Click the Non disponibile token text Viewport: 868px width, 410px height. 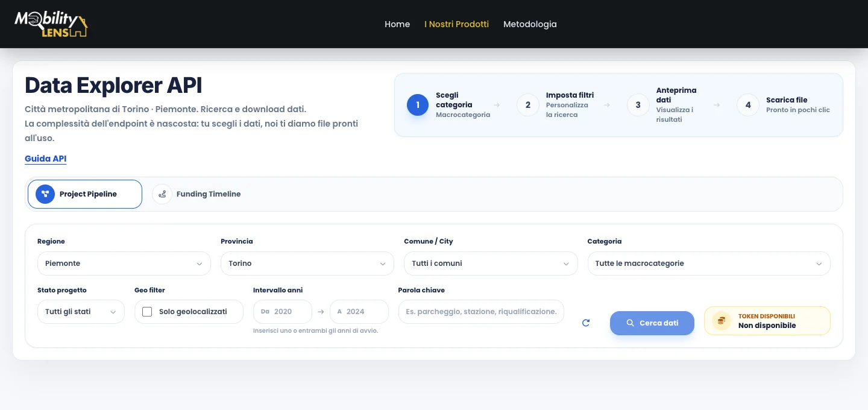pos(767,326)
